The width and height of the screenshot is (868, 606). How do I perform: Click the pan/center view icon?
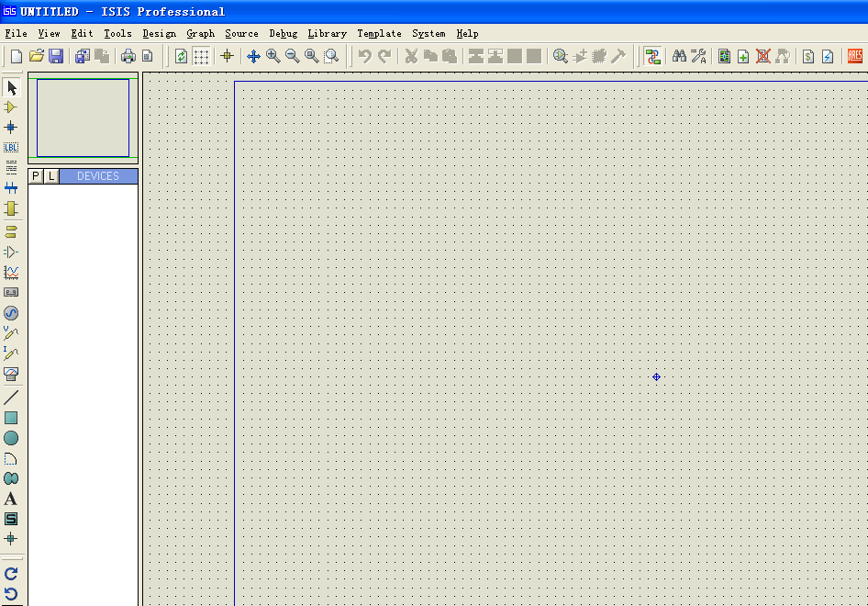[x=253, y=56]
